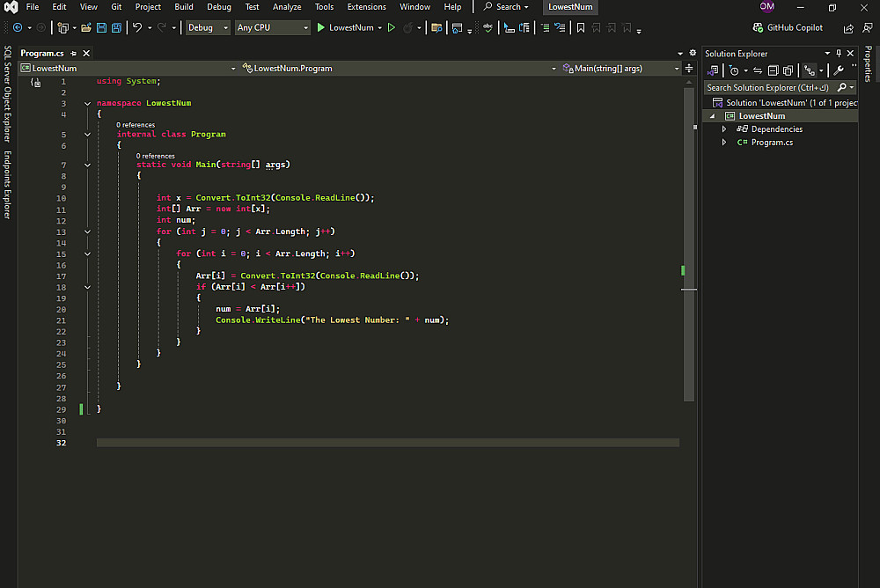Toggle pin on the Program.cs tab
The width and height of the screenshot is (880, 588).
tap(74, 54)
